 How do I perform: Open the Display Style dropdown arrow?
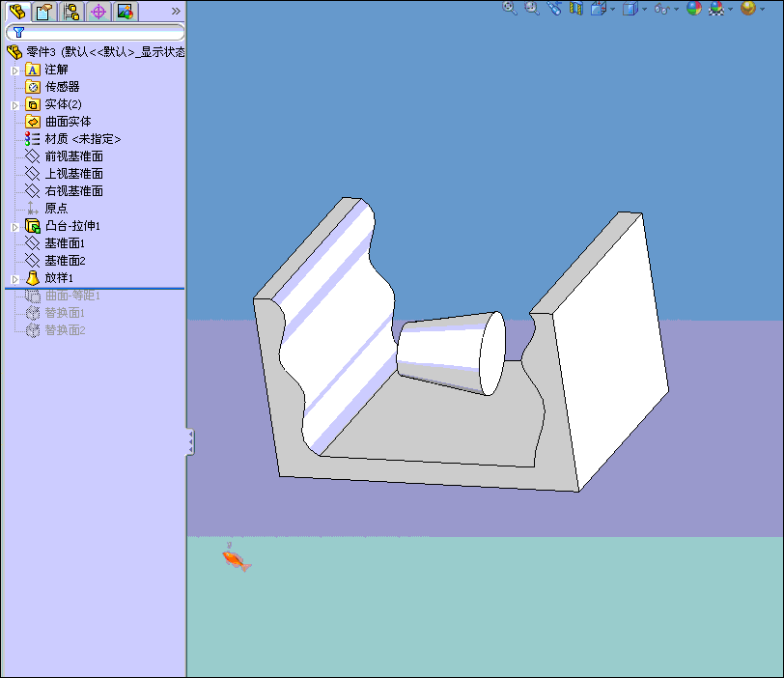pyautogui.click(x=645, y=9)
